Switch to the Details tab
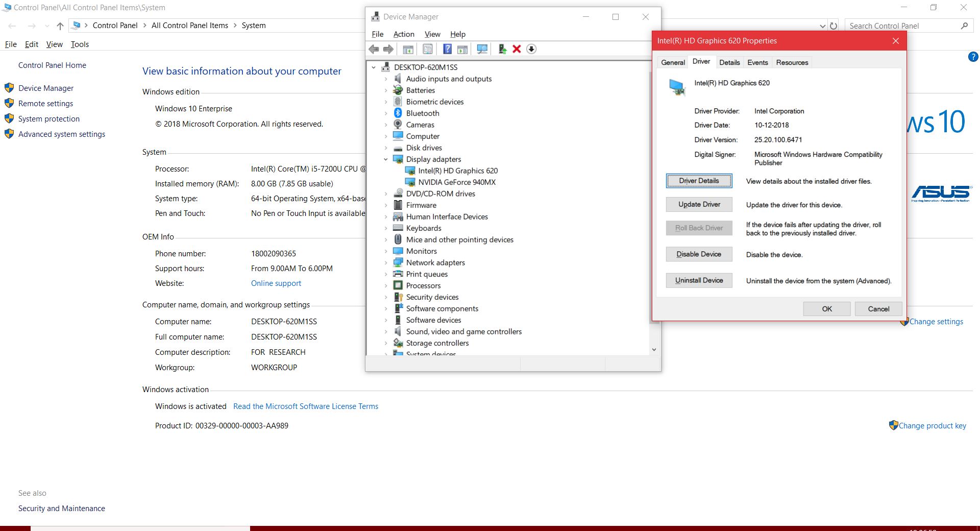The width and height of the screenshot is (980, 531). pos(729,62)
